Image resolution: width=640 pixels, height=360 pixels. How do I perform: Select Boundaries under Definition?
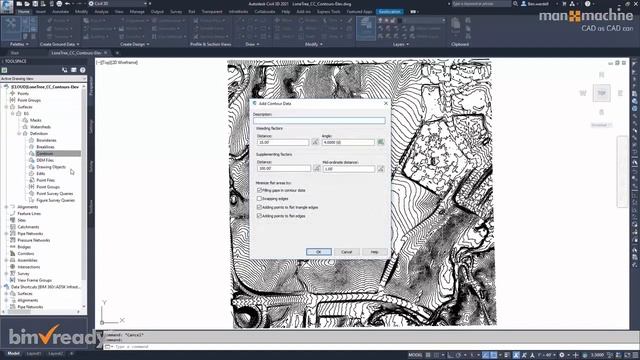46,140
